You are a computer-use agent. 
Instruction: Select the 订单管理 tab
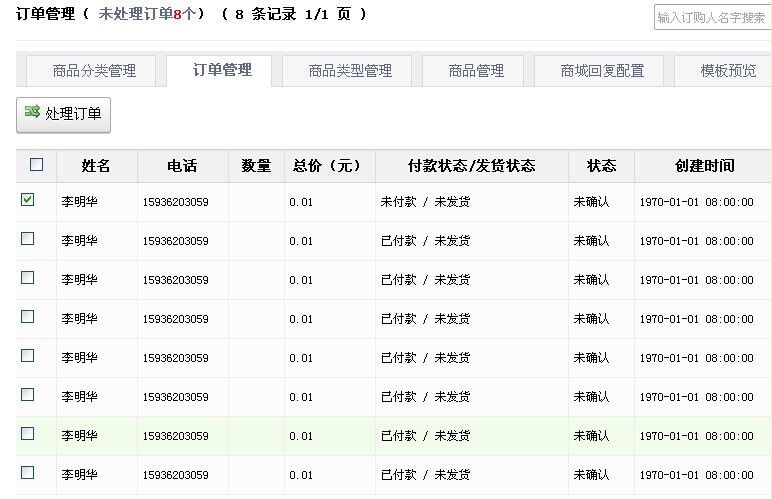coord(222,70)
